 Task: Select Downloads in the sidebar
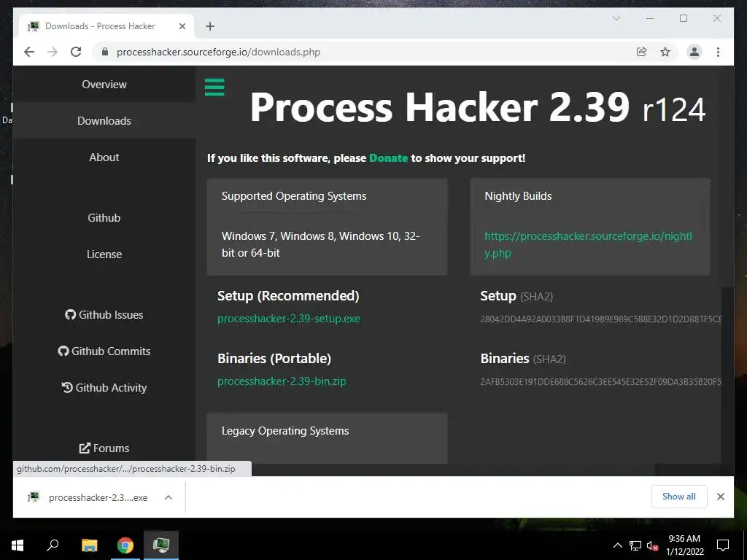(x=104, y=121)
